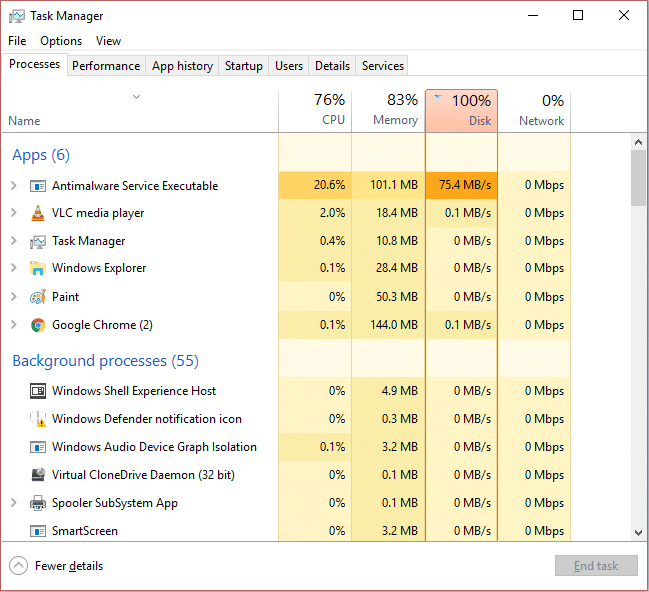
Task: Sort by the Name column header
Action: 140,111
